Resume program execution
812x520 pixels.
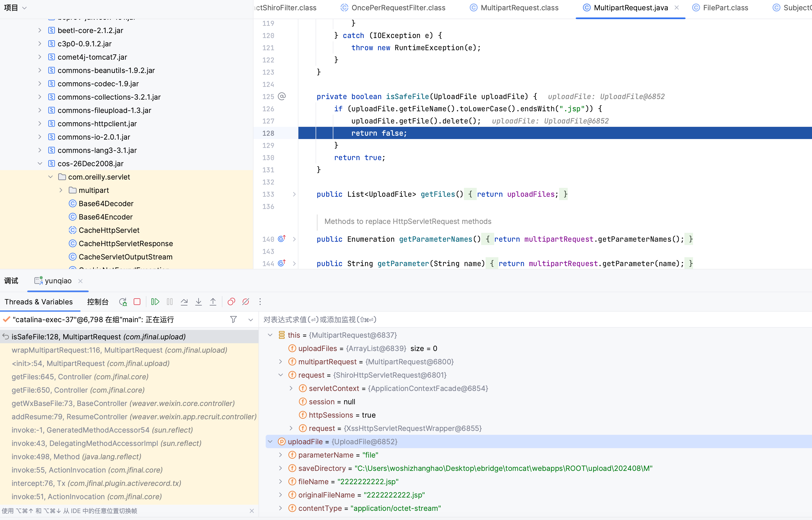pos(155,302)
